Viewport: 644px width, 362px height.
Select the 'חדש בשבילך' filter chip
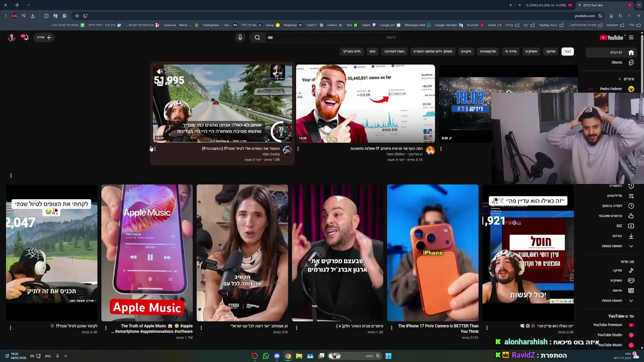pyautogui.click(x=352, y=51)
